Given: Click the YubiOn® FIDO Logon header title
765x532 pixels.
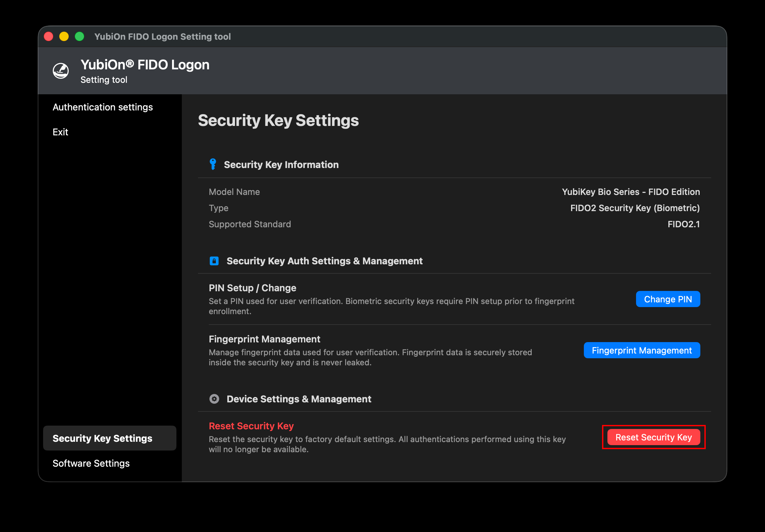Looking at the screenshot, I should tap(145, 65).
